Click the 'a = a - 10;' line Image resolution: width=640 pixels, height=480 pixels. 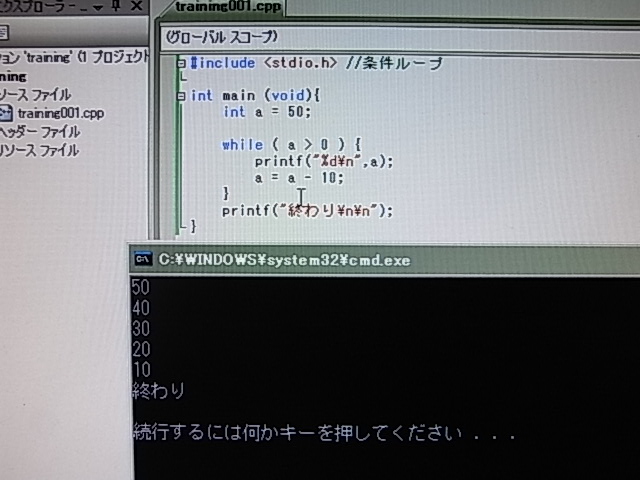pyautogui.click(x=299, y=178)
